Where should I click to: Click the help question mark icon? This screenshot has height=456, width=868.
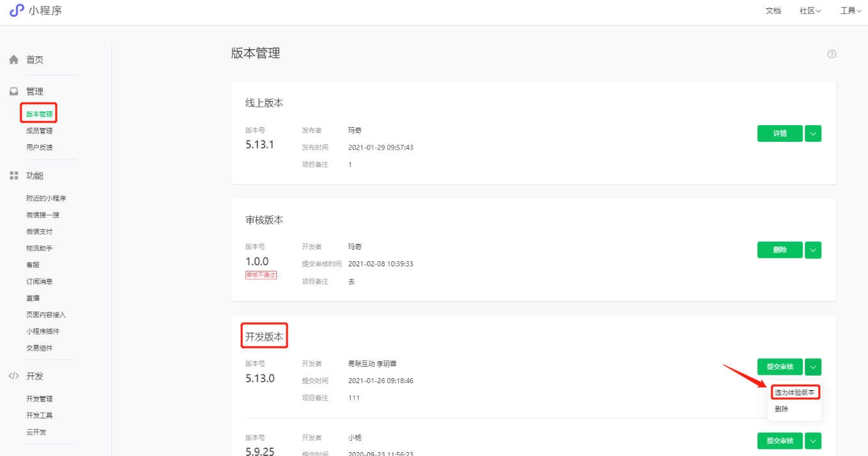click(x=832, y=54)
